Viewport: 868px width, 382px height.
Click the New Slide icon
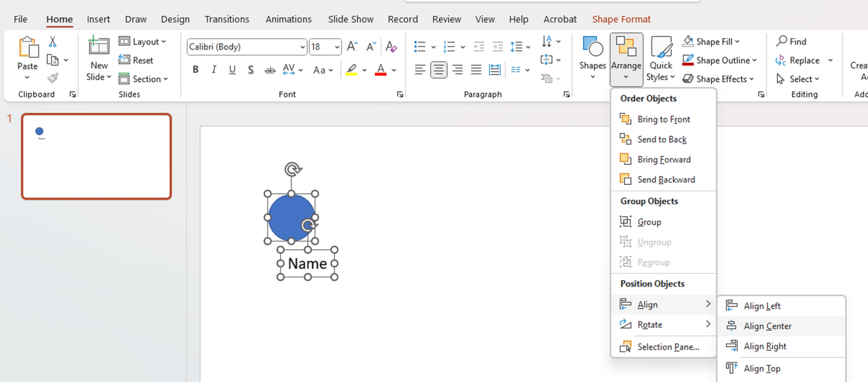[98, 47]
